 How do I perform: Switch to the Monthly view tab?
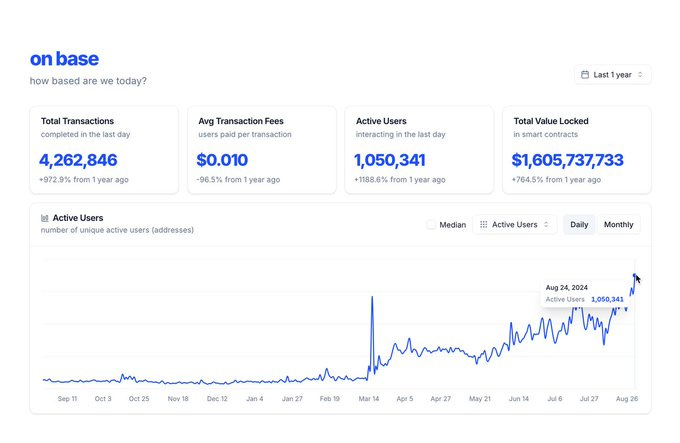tap(618, 225)
